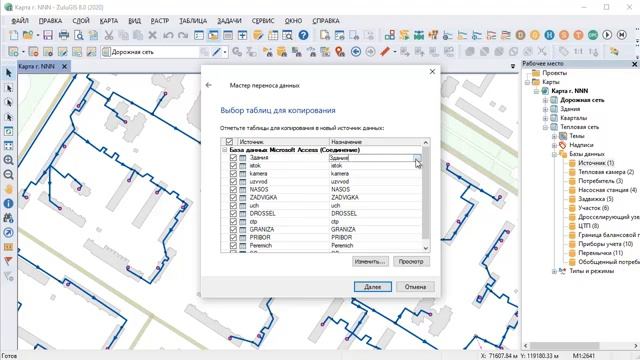Click the Save diskette icon
This screenshot has width=640, height=360.
pyautogui.click(x=48, y=36)
